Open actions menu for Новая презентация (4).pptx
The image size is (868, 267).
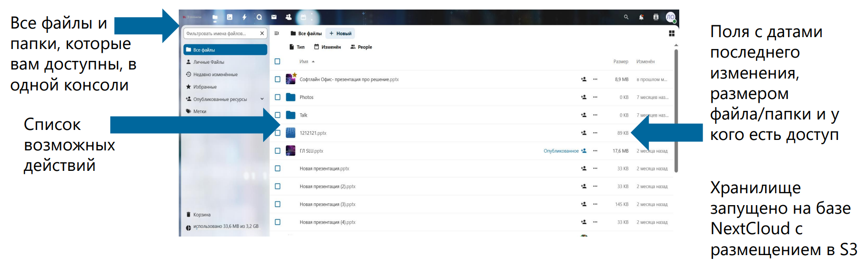[x=595, y=222]
